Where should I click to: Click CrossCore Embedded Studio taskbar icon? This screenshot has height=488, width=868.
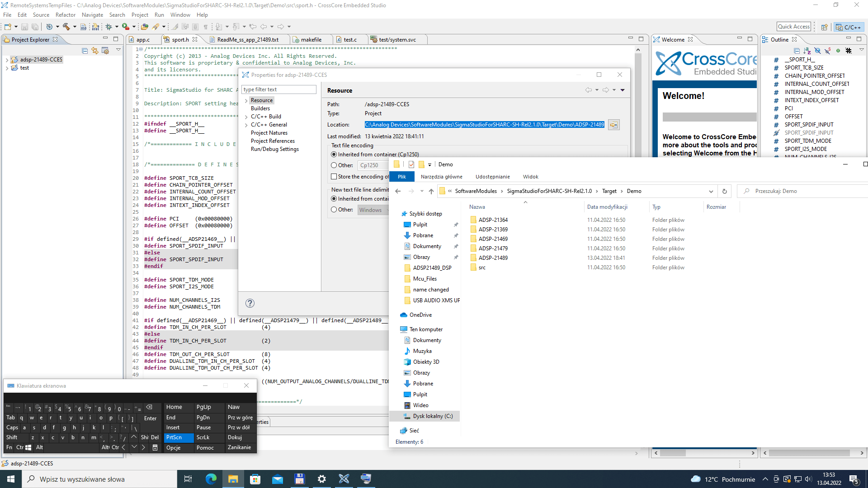click(x=344, y=479)
